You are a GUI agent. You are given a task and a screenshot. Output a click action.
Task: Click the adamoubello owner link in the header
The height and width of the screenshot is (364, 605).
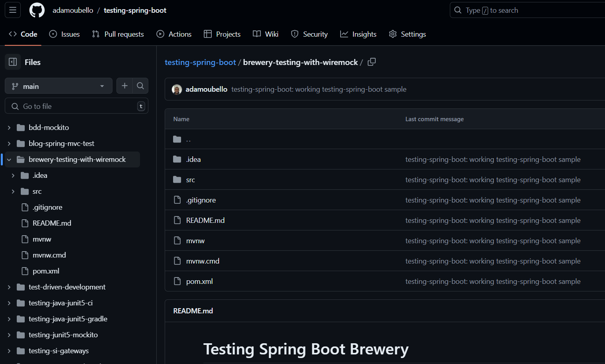[73, 10]
